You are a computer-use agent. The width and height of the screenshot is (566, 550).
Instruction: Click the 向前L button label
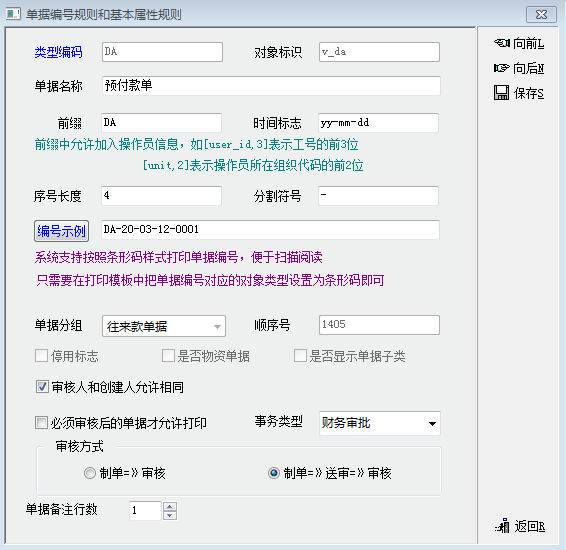point(528,43)
